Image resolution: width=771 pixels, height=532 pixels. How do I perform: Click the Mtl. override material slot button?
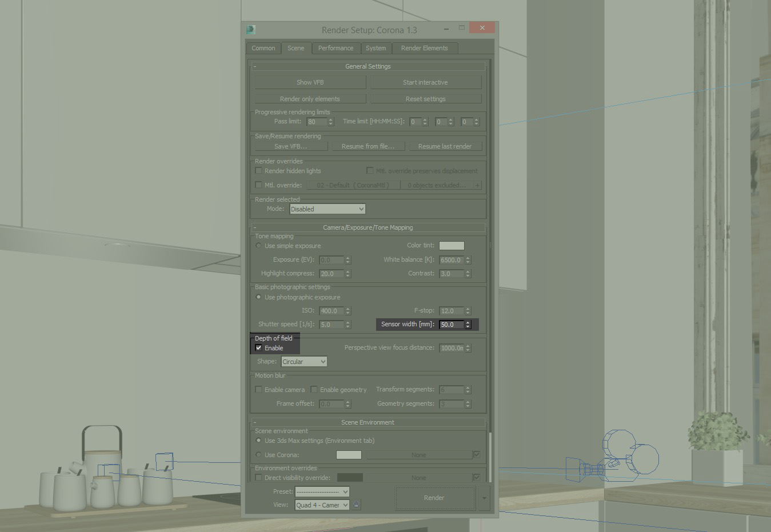click(353, 185)
